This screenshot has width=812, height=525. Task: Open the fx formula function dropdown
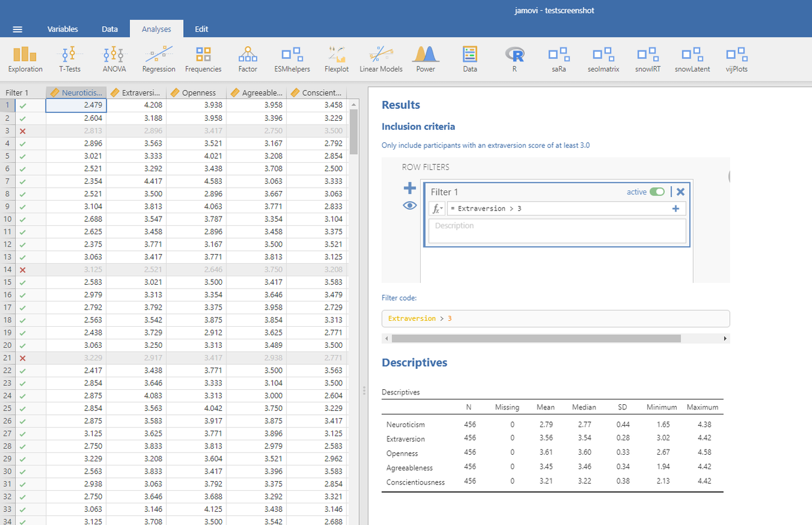click(x=437, y=208)
